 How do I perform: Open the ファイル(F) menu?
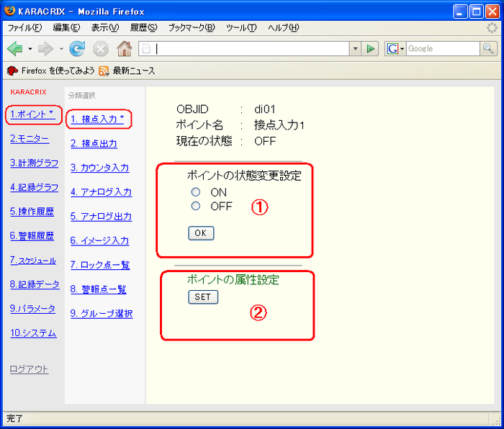coord(24,28)
